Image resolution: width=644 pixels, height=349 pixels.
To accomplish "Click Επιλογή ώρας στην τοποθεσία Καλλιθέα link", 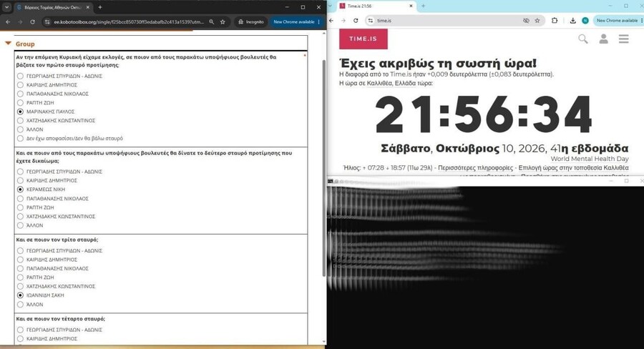I will [573, 168].
